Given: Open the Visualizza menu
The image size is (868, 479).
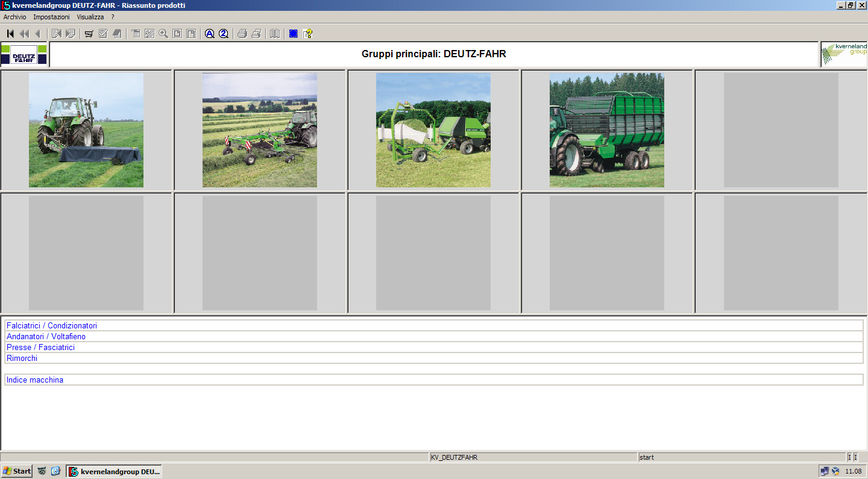Looking at the screenshot, I should pyautogui.click(x=90, y=17).
